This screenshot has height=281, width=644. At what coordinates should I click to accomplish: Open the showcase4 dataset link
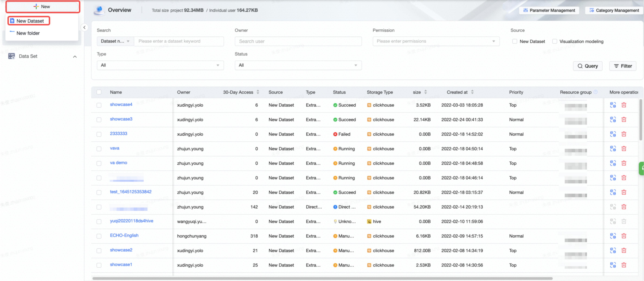coord(121,104)
